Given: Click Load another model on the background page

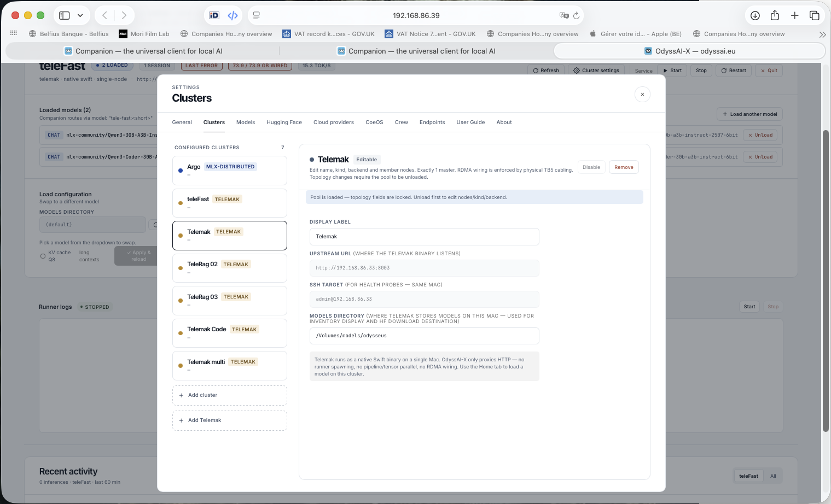Looking at the screenshot, I should 749,114.
